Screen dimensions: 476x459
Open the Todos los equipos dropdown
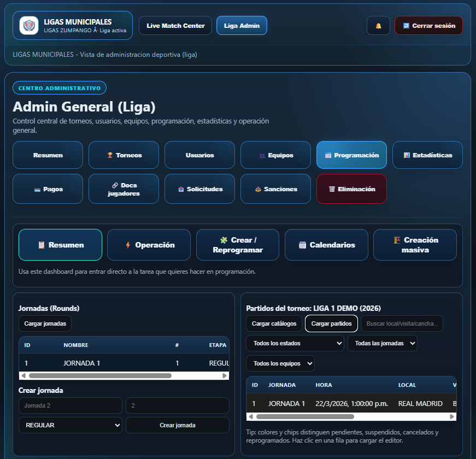click(x=280, y=363)
